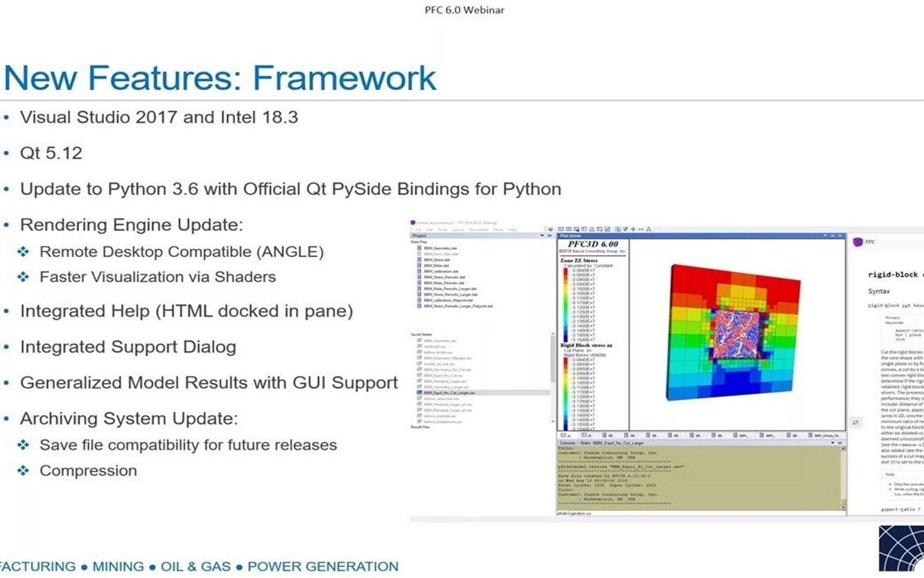The height and width of the screenshot is (578, 924).
Task: Open the Edit menu in PFC3D
Action: pos(430,230)
